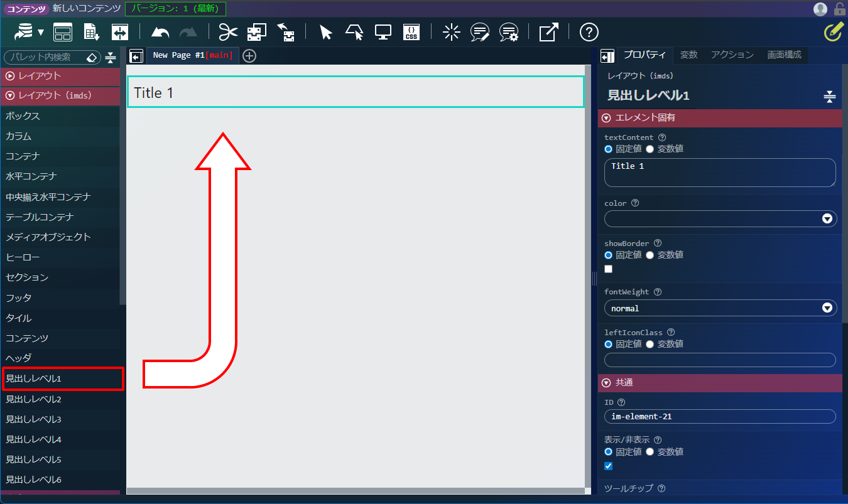Image resolution: width=848 pixels, height=504 pixels.
Task: Click the monitor preview icon
Action: [383, 32]
